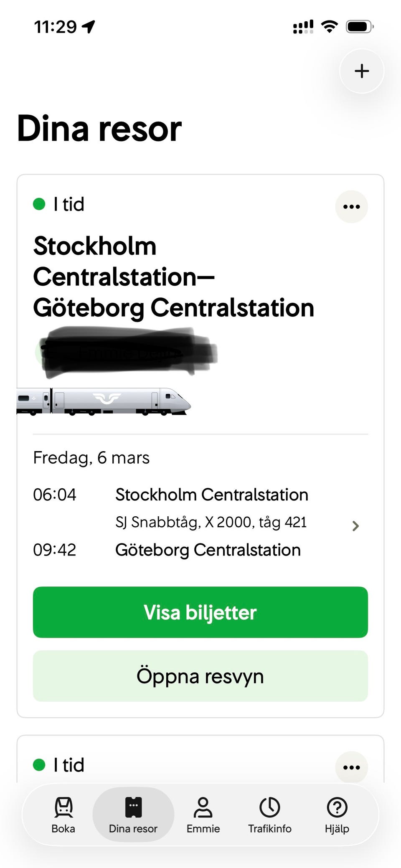Tap the plus button to add trip
Viewport: 401px width, 868px height.
point(362,71)
